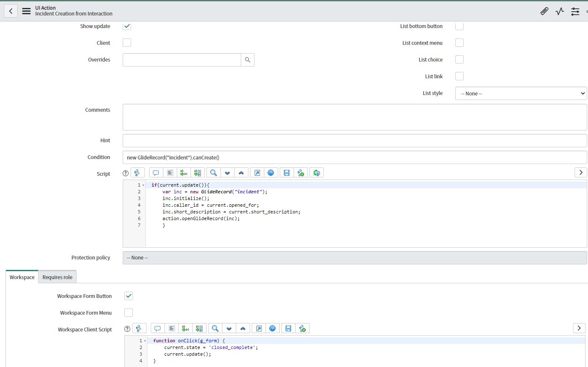This screenshot has height=367, width=588.
Task: Open the List style dropdown
Action: tap(521, 93)
